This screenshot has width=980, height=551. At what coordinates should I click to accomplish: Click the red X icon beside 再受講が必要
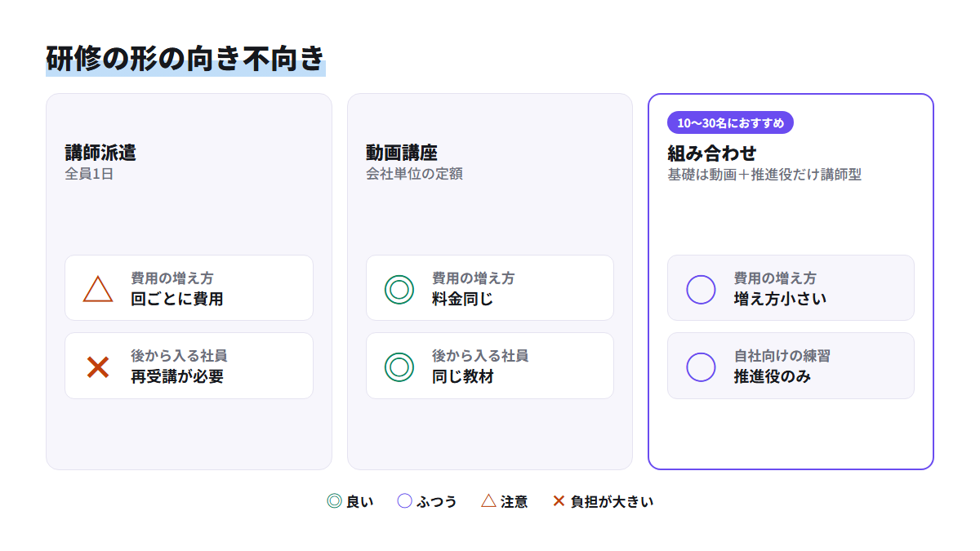pos(98,367)
